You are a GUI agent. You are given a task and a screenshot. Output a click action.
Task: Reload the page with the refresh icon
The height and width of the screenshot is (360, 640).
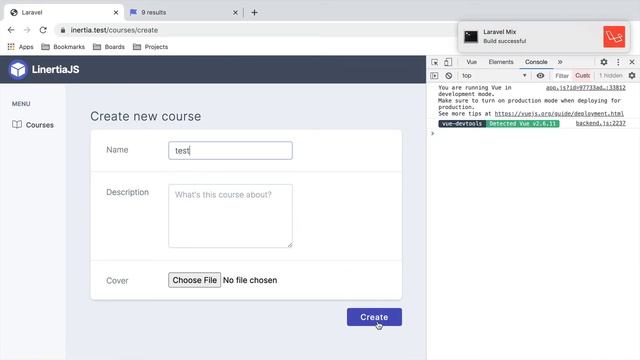coord(43,30)
